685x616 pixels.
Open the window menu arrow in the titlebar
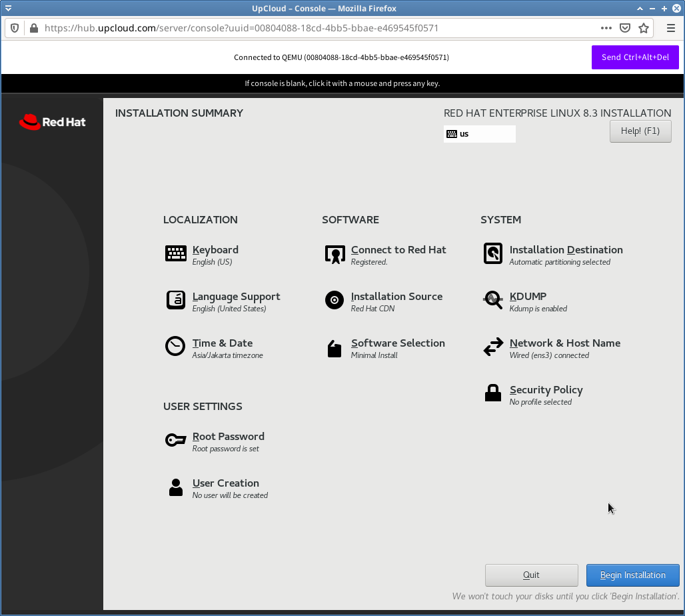(x=8, y=8)
